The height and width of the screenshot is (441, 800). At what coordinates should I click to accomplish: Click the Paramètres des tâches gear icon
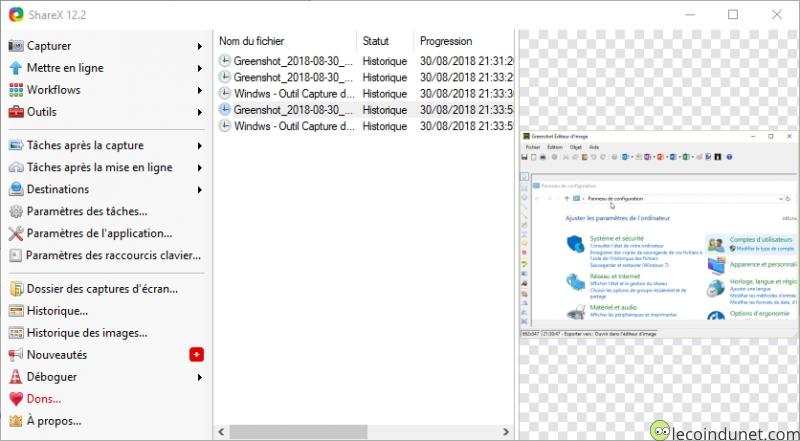tap(16, 211)
